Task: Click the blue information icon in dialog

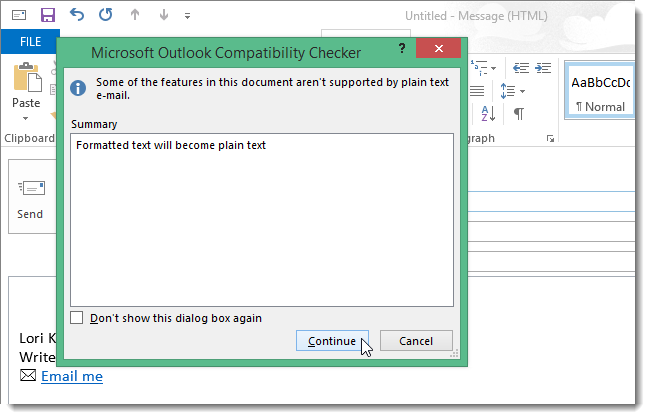Action: tap(78, 88)
